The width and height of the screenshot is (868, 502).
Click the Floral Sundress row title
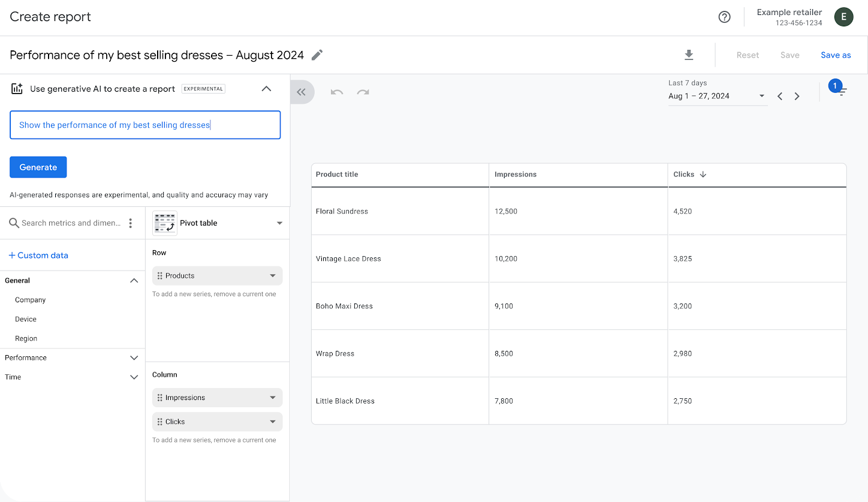(x=342, y=211)
